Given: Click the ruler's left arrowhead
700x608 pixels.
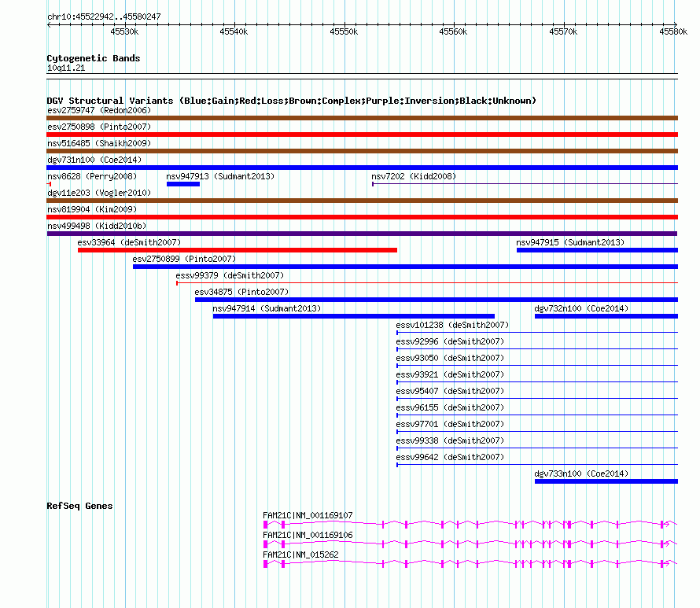Looking at the screenshot, I should (x=49, y=24).
